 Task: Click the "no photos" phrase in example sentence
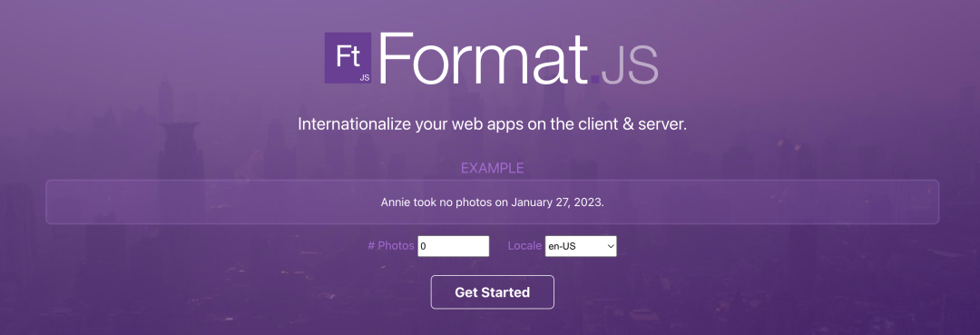pos(468,202)
